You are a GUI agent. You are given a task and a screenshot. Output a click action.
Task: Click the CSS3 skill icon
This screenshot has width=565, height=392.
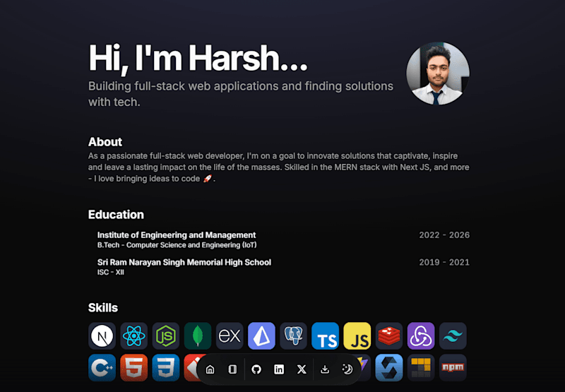pos(166,367)
